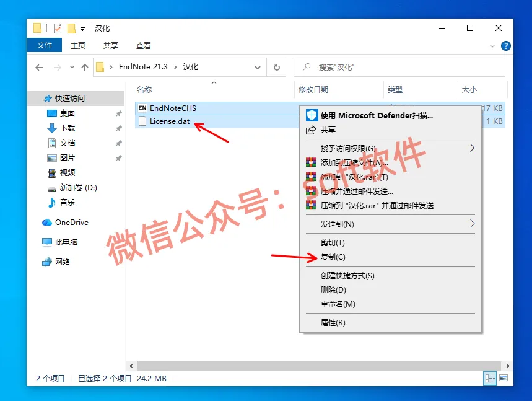This screenshot has height=401, width=532.
Task: Select the EndNoteCHS file
Action: coord(173,108)
